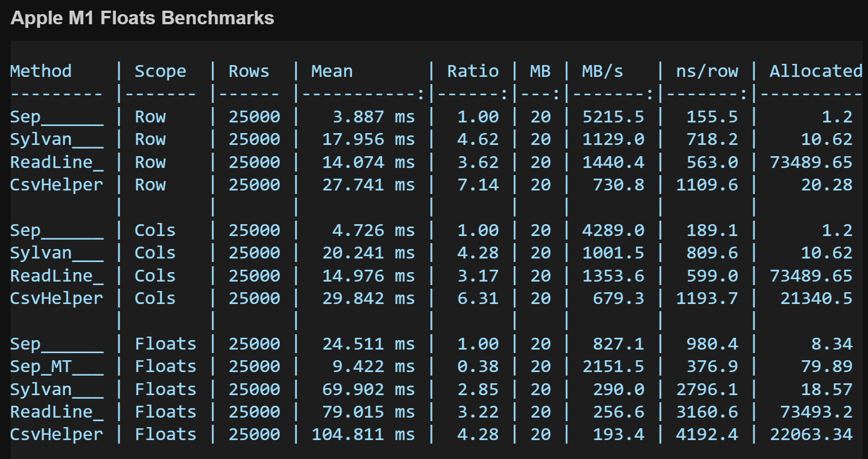Click the 'Mean' column header
Viewport: 868px width, 459px height.
tap(332, 72)
